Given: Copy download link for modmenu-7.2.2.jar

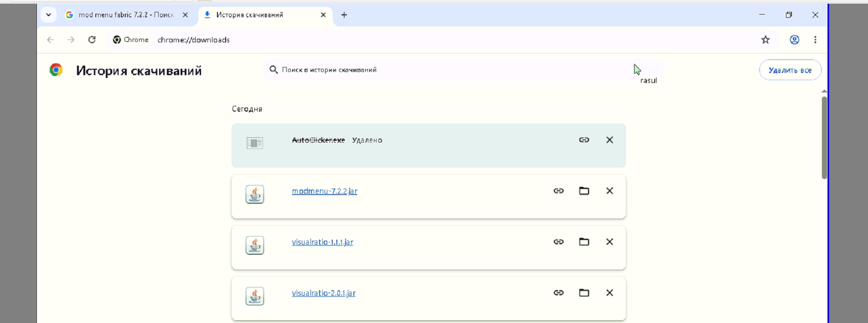Looking at the screenshot, I should [x=558, y=191].
